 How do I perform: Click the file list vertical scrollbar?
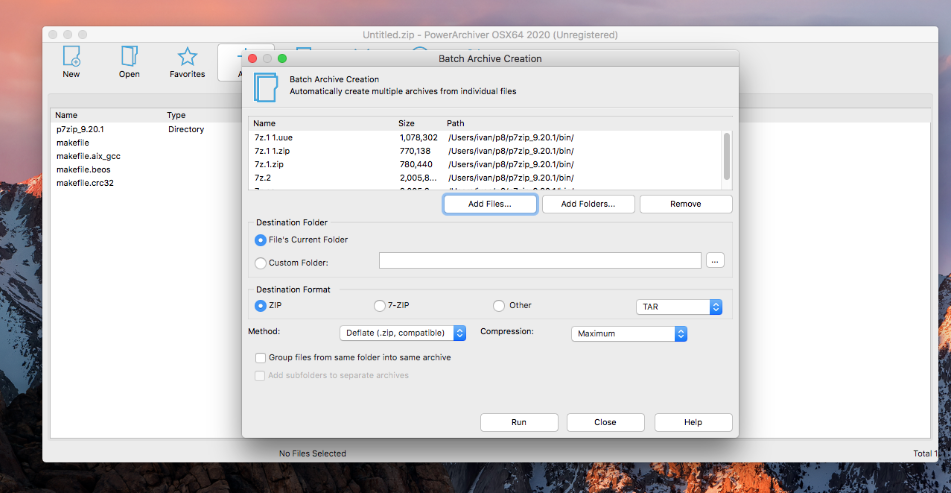pos(727,155)
